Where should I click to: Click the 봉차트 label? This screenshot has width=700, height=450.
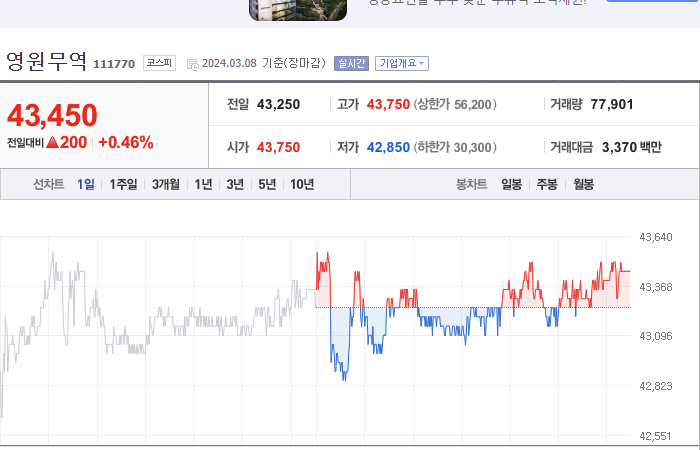[471, 184]
